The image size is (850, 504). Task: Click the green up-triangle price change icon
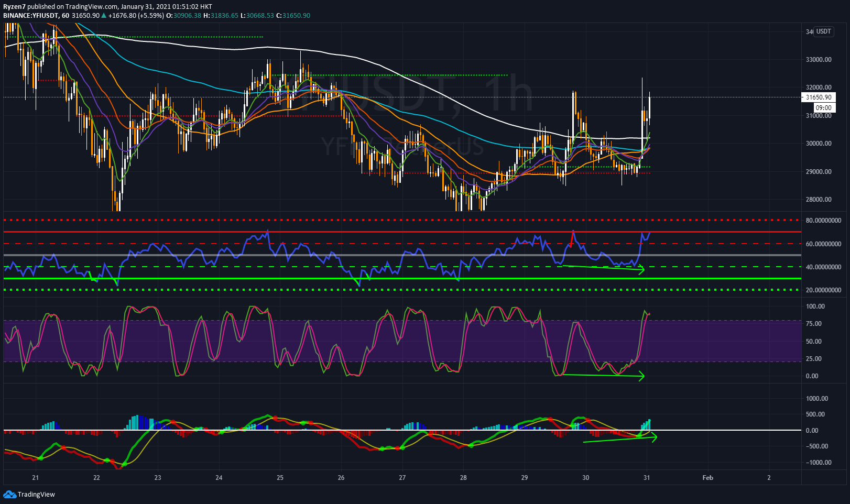(104, 16)
